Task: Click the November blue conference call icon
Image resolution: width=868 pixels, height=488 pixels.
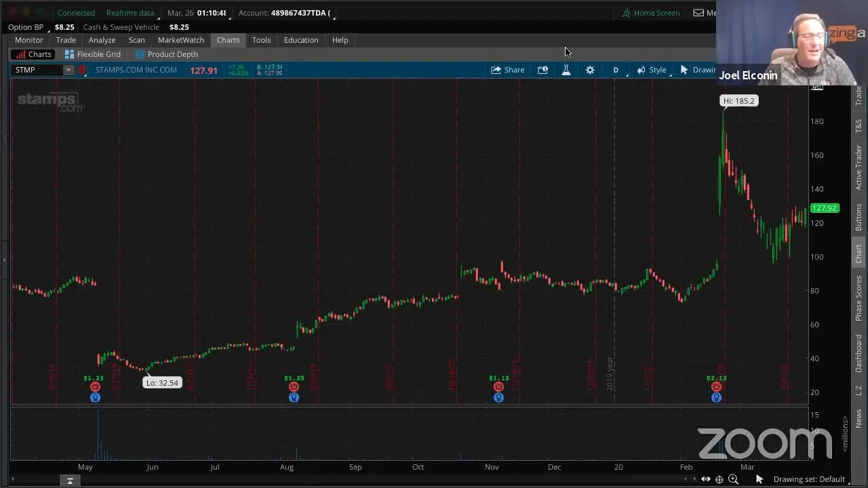Action: click(x=498, y=398)
